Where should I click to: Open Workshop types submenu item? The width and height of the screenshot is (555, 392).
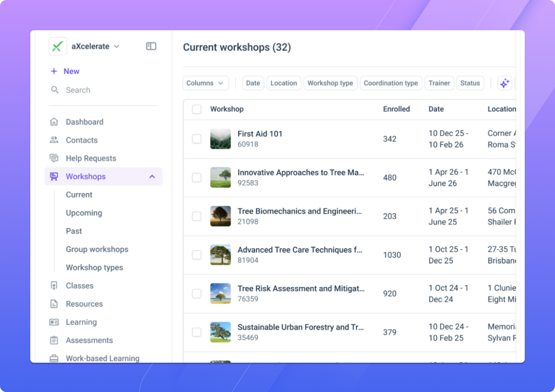(x=94, y=268)
